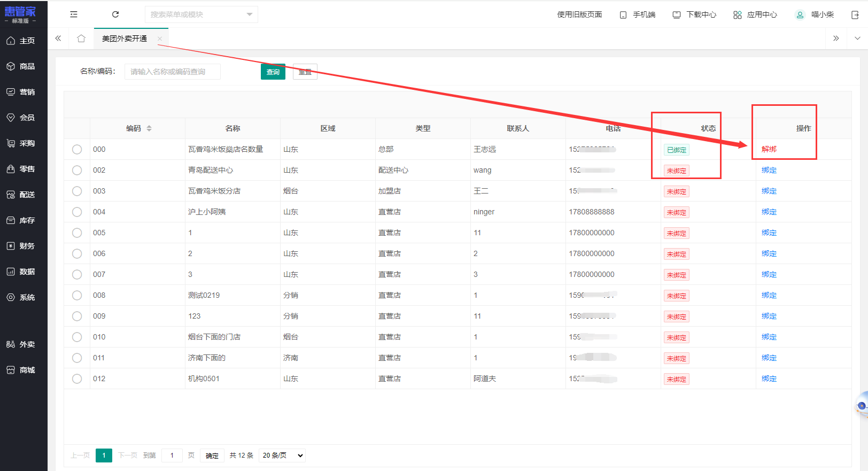Switch to 美团外卖开通 tab
Viewport: 868px width, 471px height.
coord(125,38)
